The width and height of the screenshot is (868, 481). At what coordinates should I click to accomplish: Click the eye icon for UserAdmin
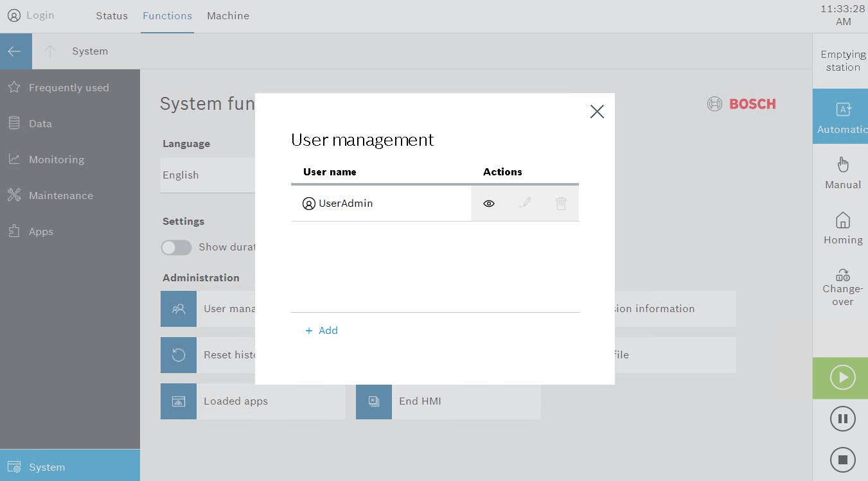(489, 204)
